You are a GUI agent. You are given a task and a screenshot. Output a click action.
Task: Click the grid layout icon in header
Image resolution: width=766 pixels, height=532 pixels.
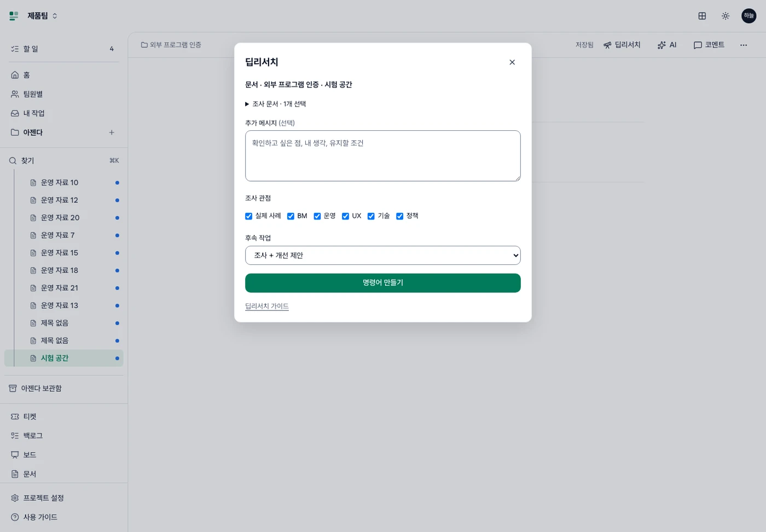point(702,16)
